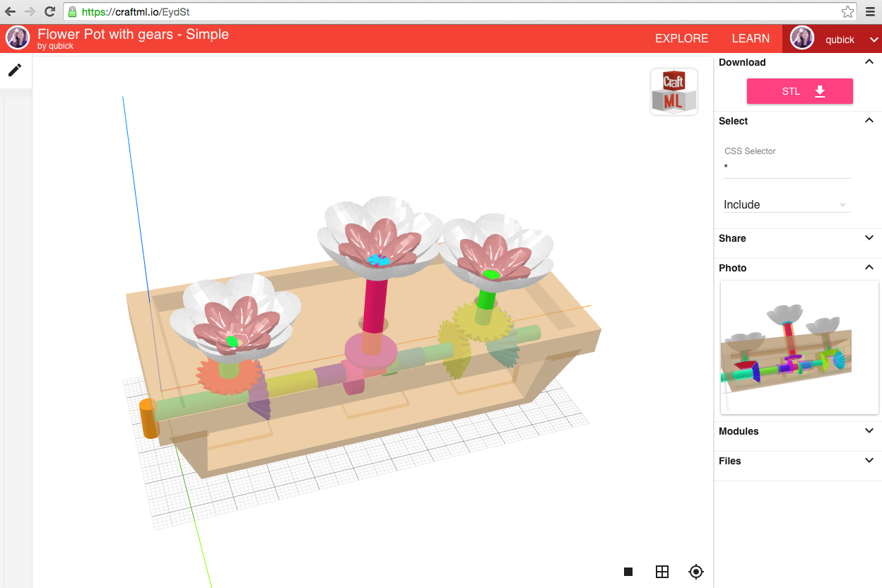Bookmark page with the star icon
The width and height of the screenshot is (882, 588).
tap(847, 12)
